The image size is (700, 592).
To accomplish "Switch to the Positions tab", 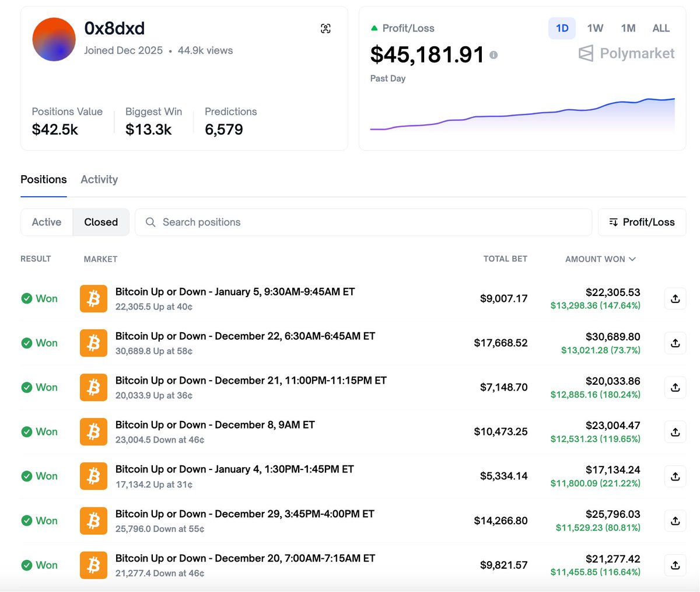I will click(x=44, y=179).
